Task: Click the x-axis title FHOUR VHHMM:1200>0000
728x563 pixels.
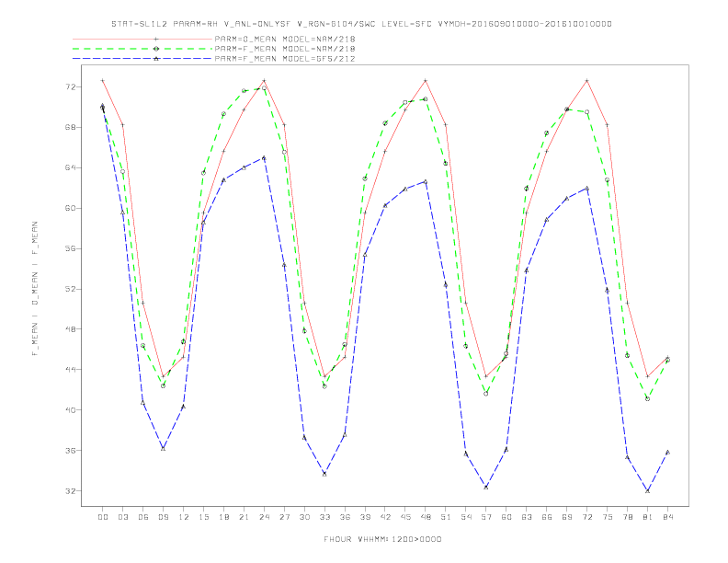Action: click(x=382, y=539)
